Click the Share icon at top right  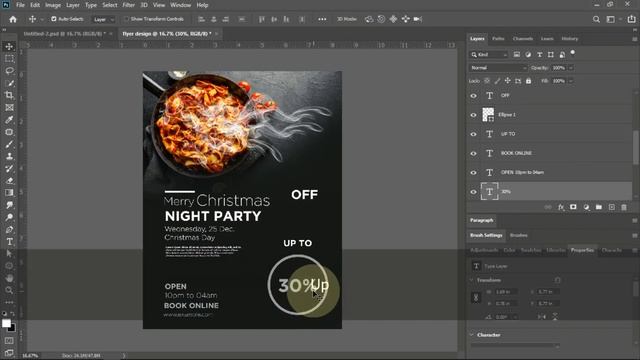(x=631, y=19)
